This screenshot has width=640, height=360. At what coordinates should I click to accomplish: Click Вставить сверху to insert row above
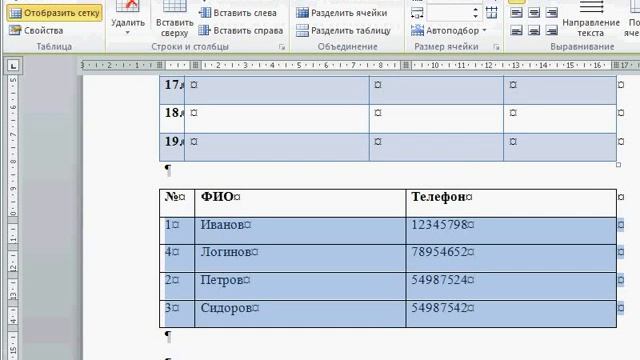tap(174, 19)
